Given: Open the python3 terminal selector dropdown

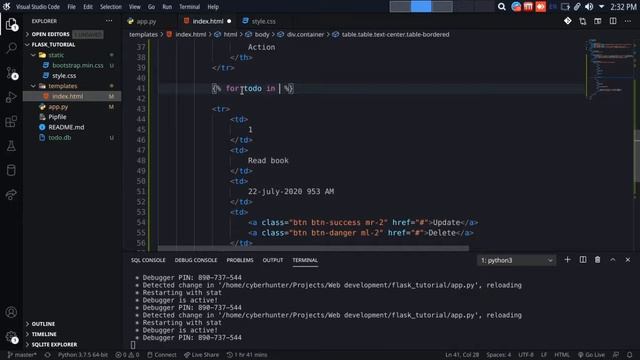Looking at the screenshot, I should (516, 260).
